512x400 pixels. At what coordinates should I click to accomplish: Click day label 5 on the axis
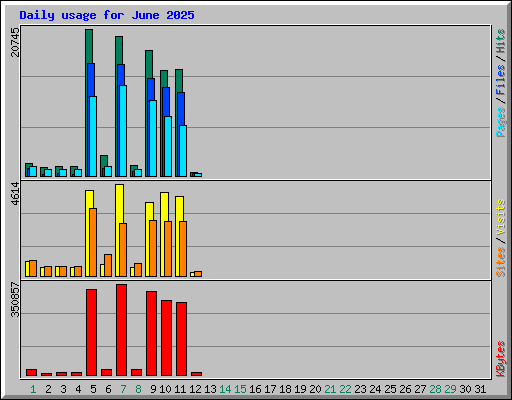pos(93,389)
